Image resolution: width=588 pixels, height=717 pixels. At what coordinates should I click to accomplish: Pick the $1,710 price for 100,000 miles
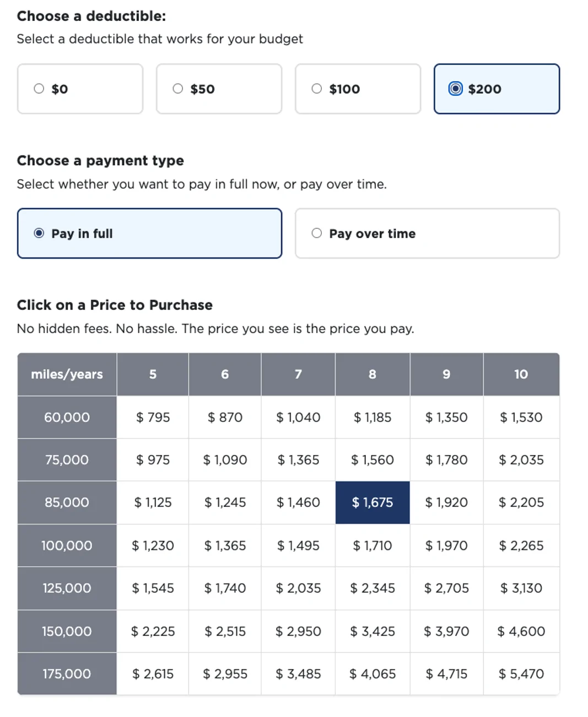[x=373, y=545]
